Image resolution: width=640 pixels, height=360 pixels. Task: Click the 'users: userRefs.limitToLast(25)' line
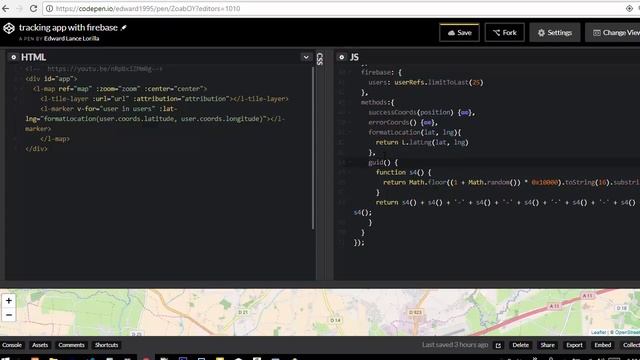[426, 82]
